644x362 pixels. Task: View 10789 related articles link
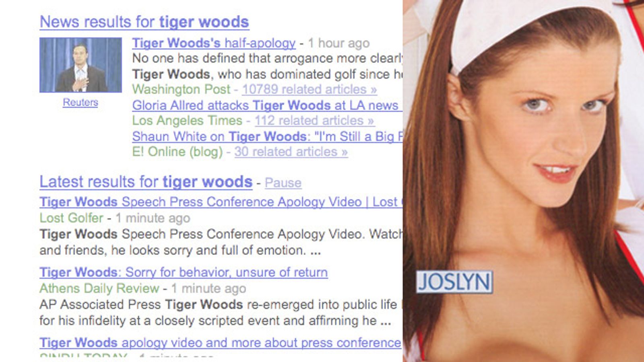(x=309, y=89)
